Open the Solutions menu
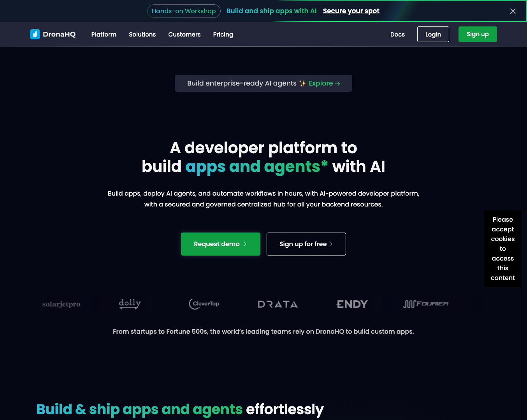 point(142,34)
